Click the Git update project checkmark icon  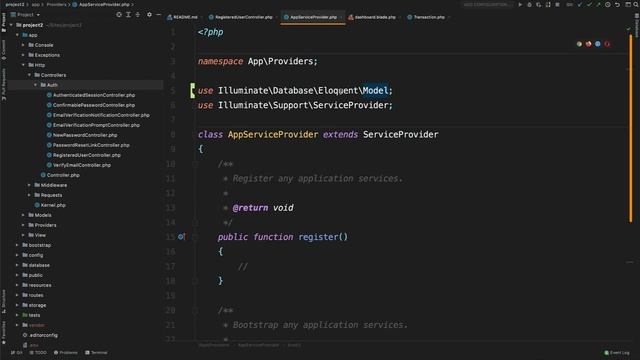click(x=580, y=4)
